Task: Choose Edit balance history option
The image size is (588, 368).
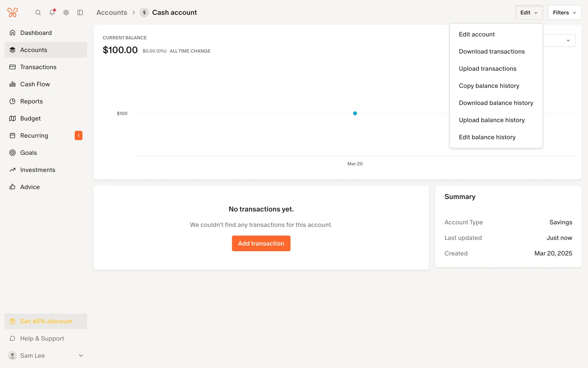Action: click(x=487, y=137)
